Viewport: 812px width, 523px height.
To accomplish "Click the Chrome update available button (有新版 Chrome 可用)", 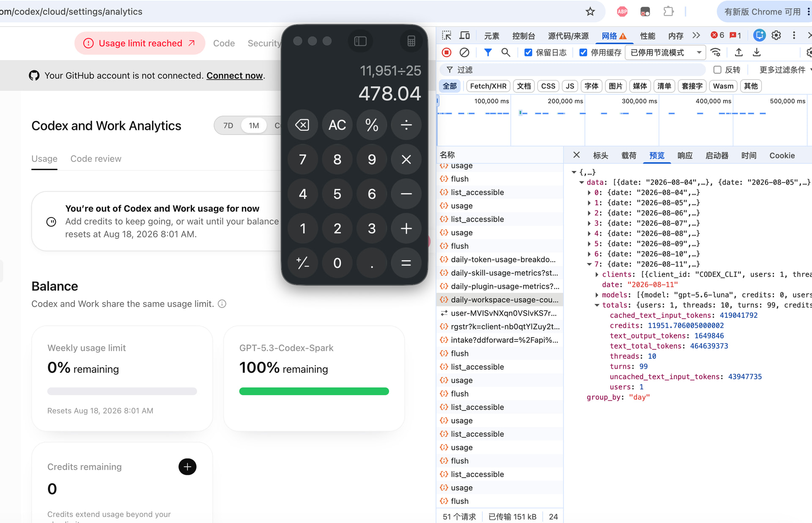I will pyautogui.click(x=765, y=12).
